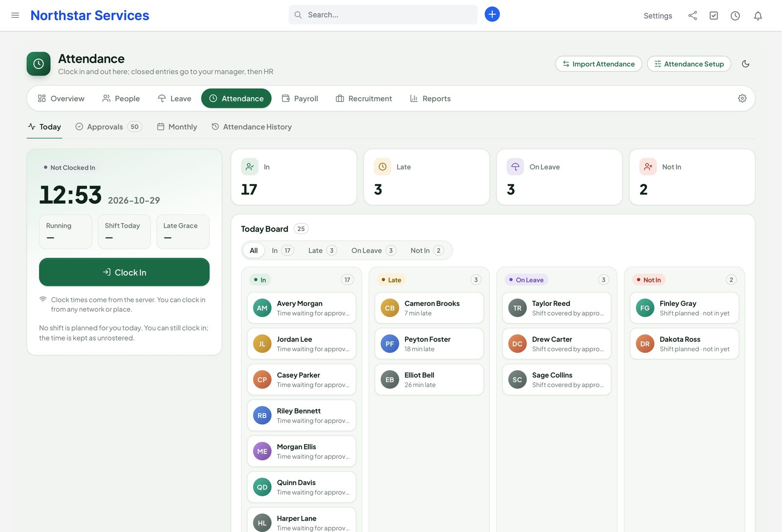782x532 pixels.
Task: Switch to the Monthly sub-tab
Action: [x=177, y=127]
